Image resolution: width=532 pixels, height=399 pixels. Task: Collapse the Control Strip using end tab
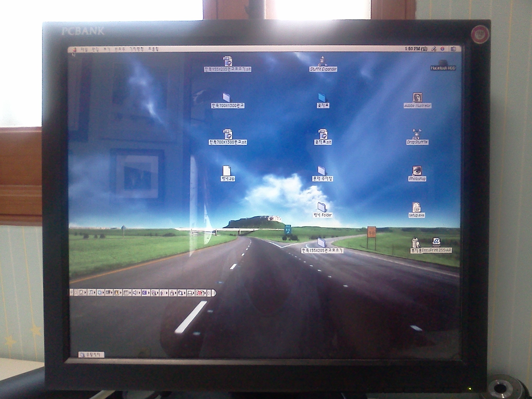(x=214, y=293)
